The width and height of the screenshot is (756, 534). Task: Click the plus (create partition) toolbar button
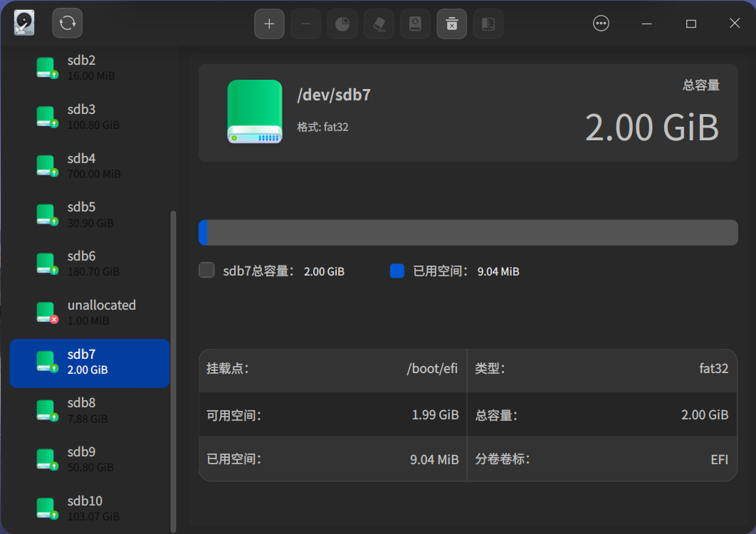pos(270,23)
